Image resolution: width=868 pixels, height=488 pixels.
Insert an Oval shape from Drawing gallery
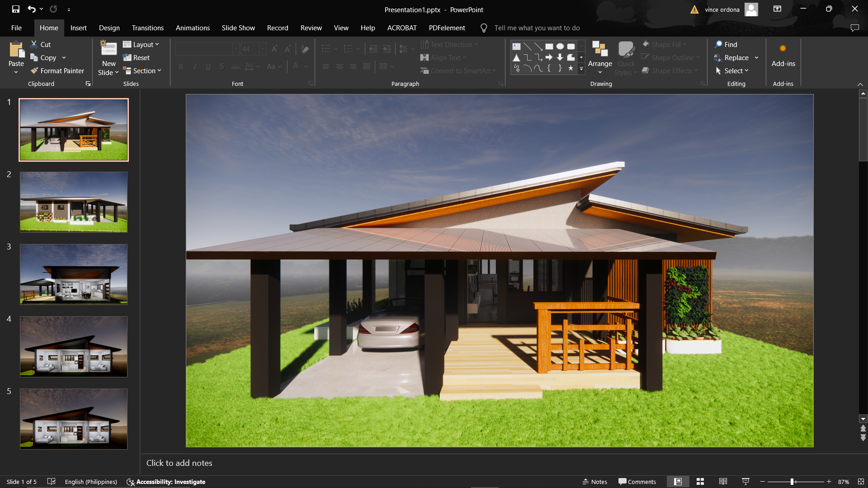560,46
